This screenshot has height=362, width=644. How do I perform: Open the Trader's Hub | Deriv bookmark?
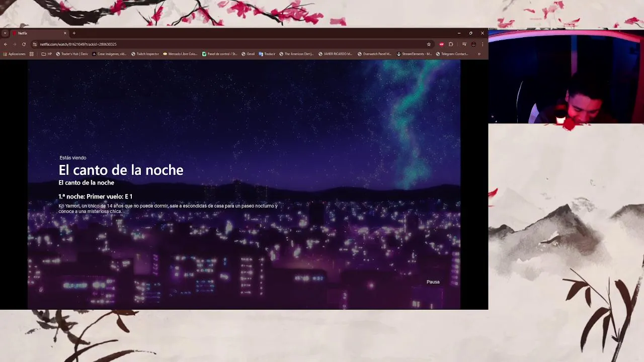(x=72, y=54)
